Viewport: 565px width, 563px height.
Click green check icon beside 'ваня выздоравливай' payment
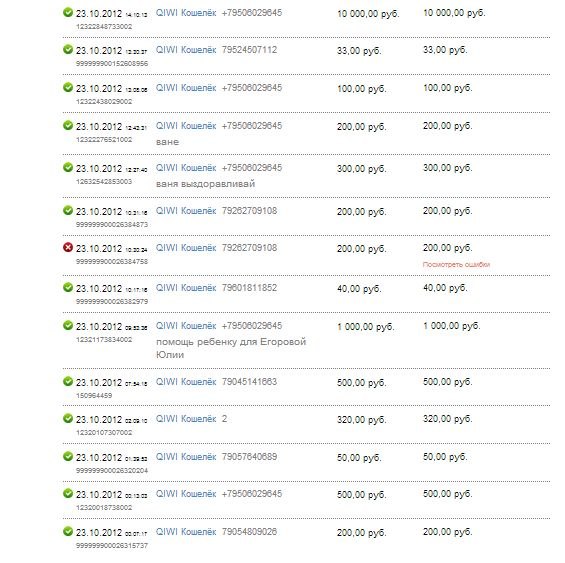tap(68, 167)
